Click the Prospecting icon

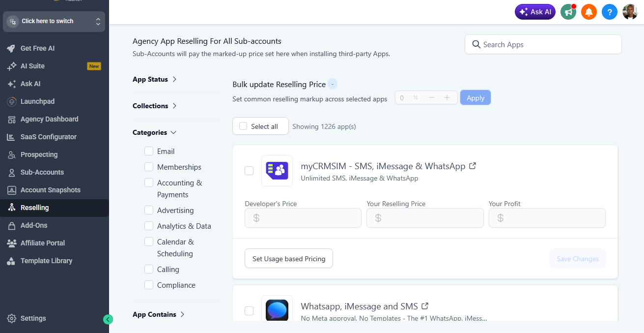(x=11, y=154)
